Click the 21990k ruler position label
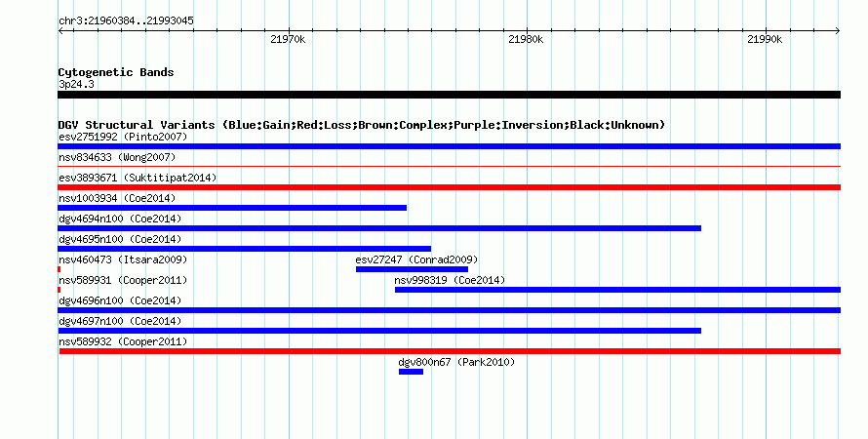Image resolution: width=868 pixels, height=439 pixels. pyautogui.click(x=765, y=39)
